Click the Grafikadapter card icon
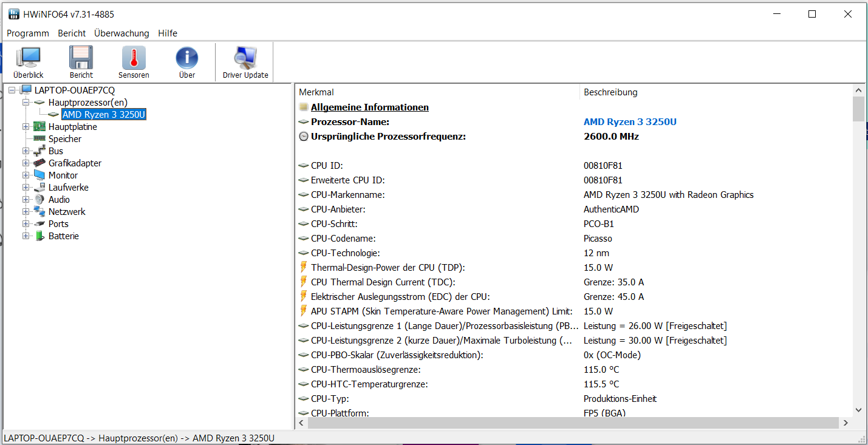 (x=39, y=163)
